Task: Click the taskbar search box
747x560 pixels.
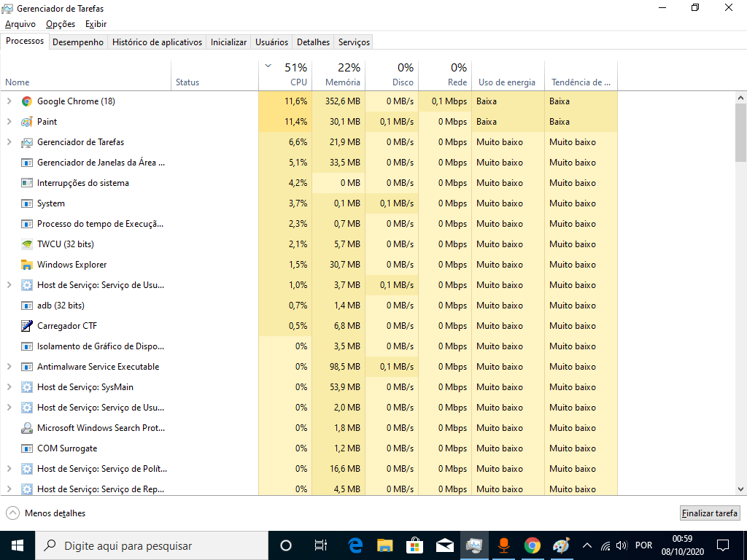Action: click(152, 545)
